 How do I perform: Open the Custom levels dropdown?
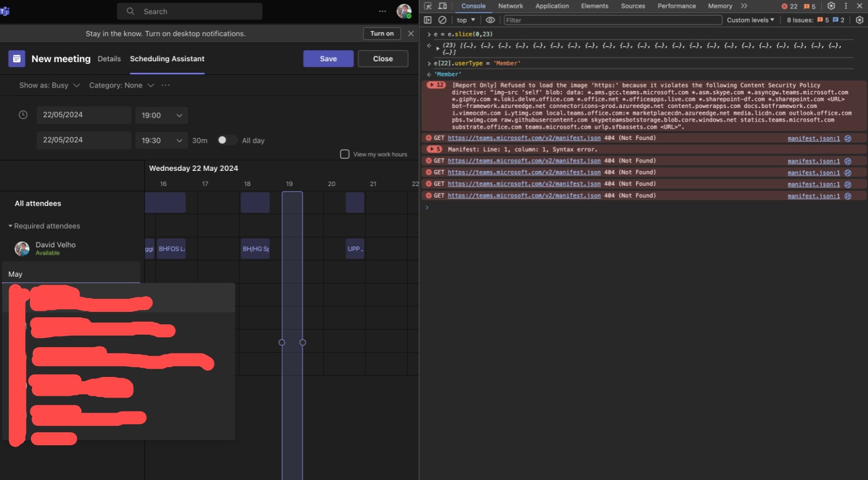click(750, 20)
